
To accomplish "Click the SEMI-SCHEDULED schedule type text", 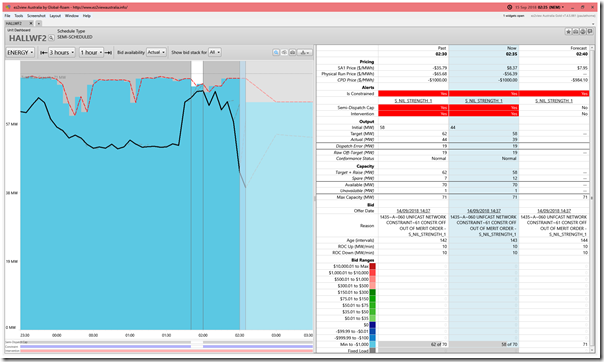I will click(75, 37).
